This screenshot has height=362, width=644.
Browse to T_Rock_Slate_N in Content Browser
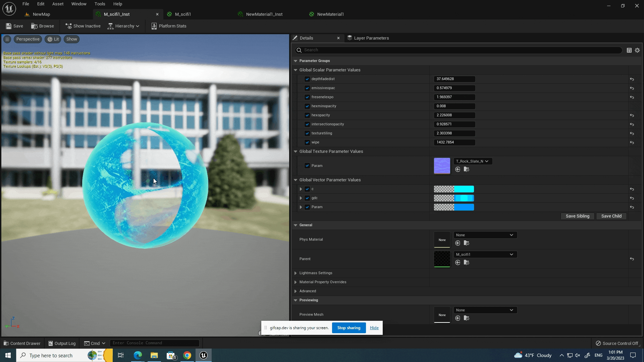467,169
